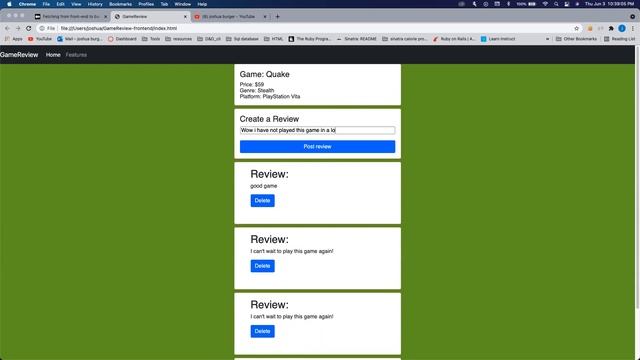This screenshot has width=640, height=360.
Task: Close the GameReview tab
Action: 185,17
